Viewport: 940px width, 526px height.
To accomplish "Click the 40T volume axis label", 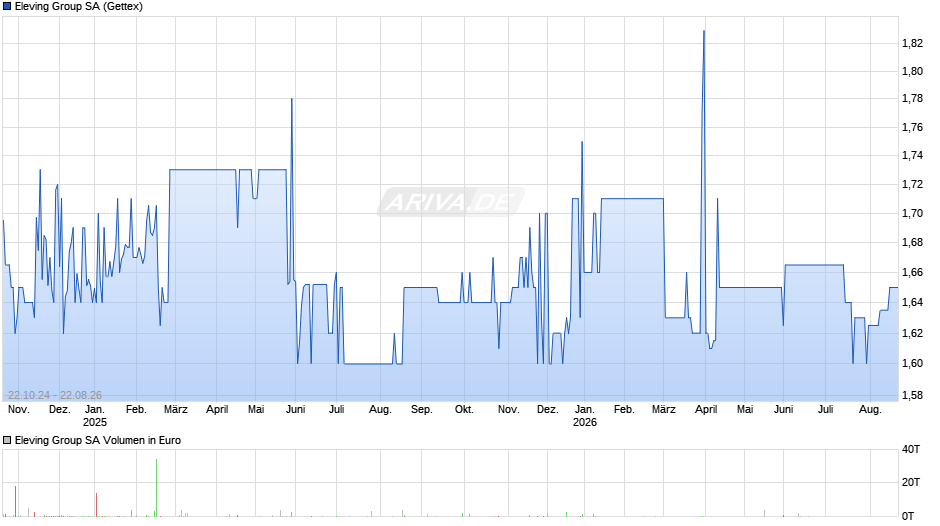I will point(911,449).
